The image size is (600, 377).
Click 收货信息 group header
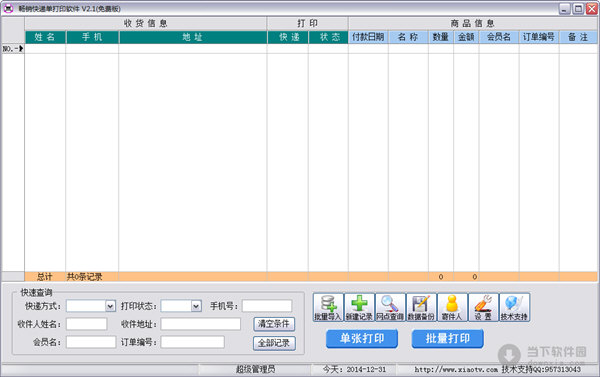(x=146, y=23)
